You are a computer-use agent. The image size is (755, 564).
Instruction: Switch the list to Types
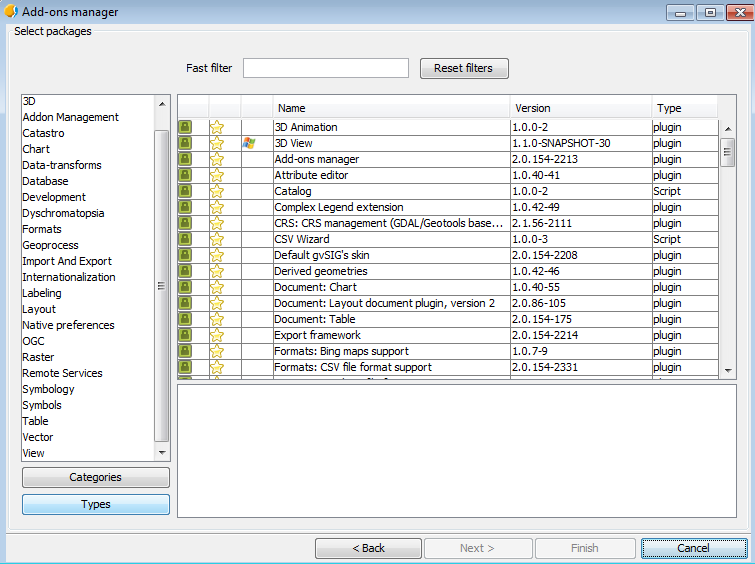(96, 505)
